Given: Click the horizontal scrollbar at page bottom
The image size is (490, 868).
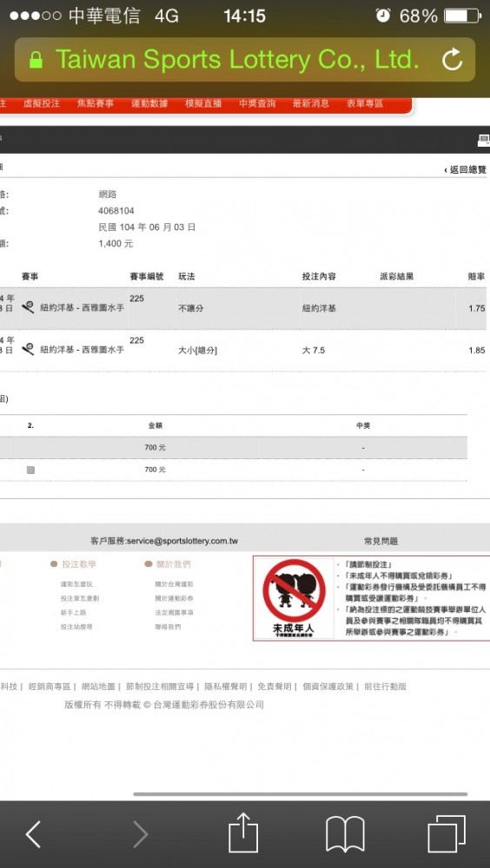Looking at the screenshot, I should (x=300, y=794).
